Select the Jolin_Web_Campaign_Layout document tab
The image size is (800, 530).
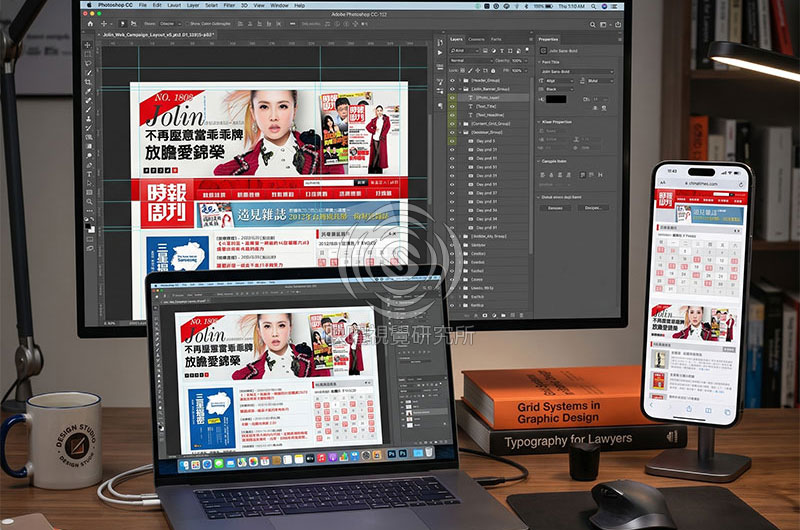[157, 35]
